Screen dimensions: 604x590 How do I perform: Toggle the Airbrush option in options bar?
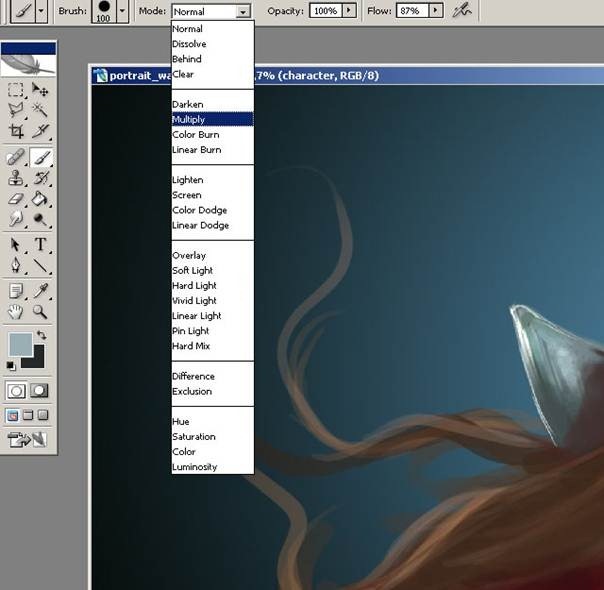coord(461,12)
